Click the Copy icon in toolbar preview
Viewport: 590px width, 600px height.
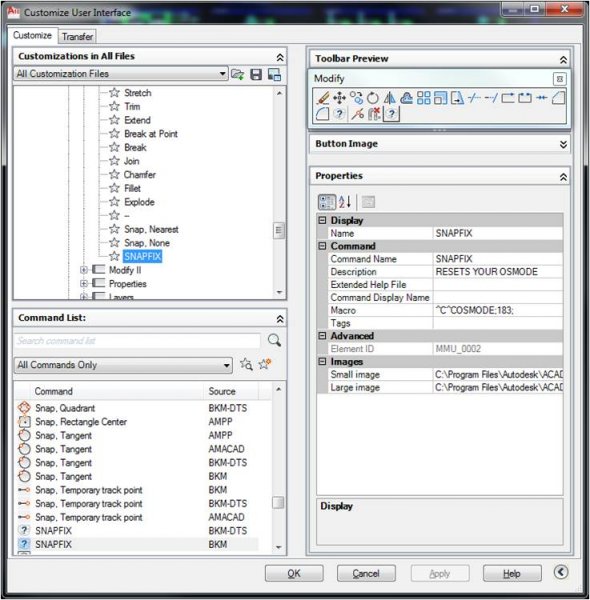(x=357, y=98)
